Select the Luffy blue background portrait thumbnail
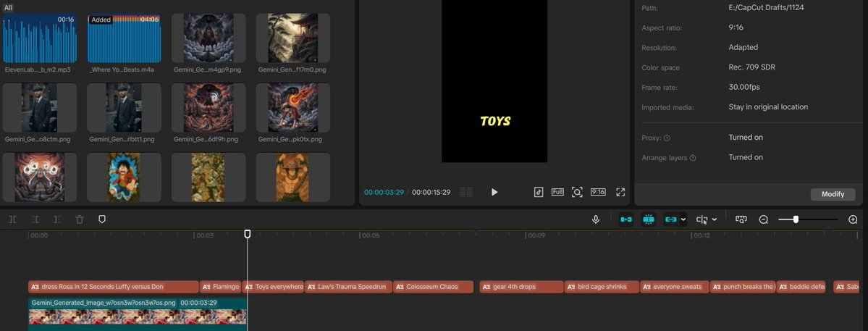 click(124, 177)
